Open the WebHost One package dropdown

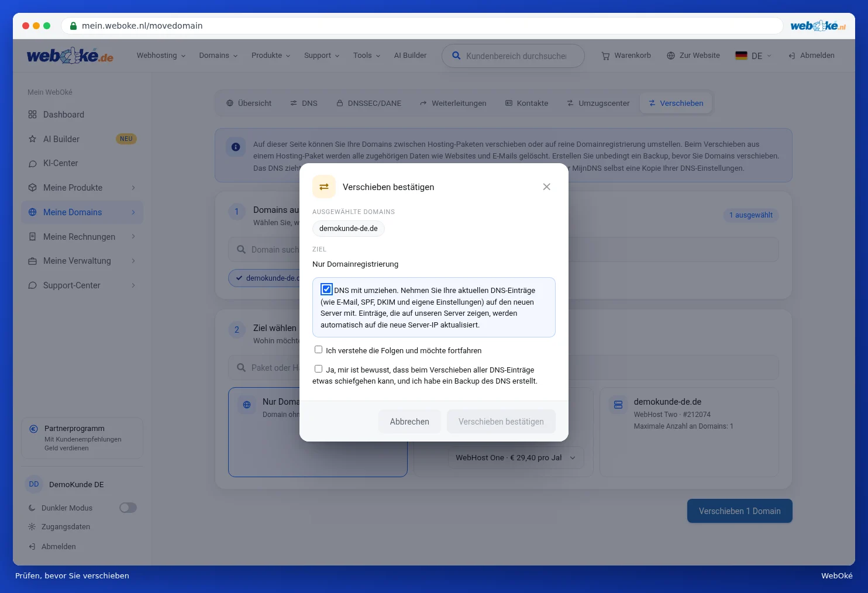515,458
